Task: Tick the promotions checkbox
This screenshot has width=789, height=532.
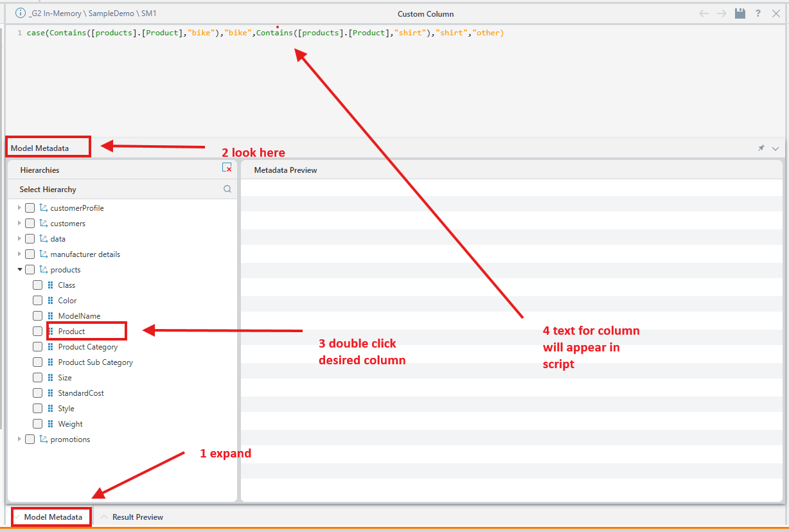Action: (x=30, y=439)
